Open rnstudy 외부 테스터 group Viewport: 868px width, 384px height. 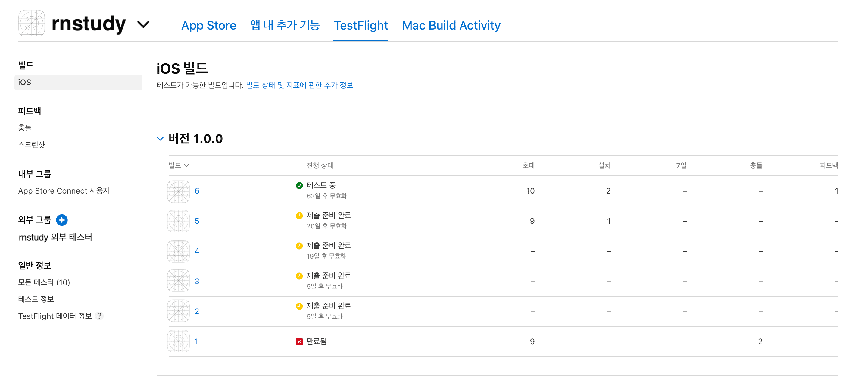[55, 237]
